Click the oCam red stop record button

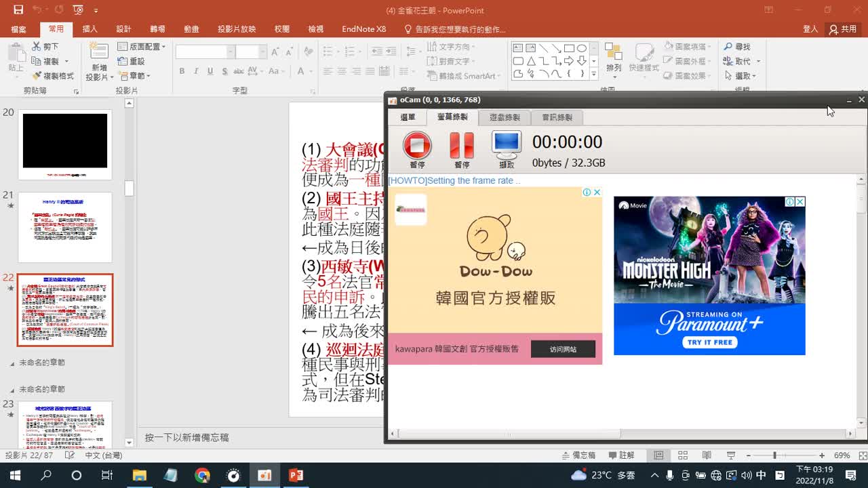pyautogui.click(x=417, y=145)
